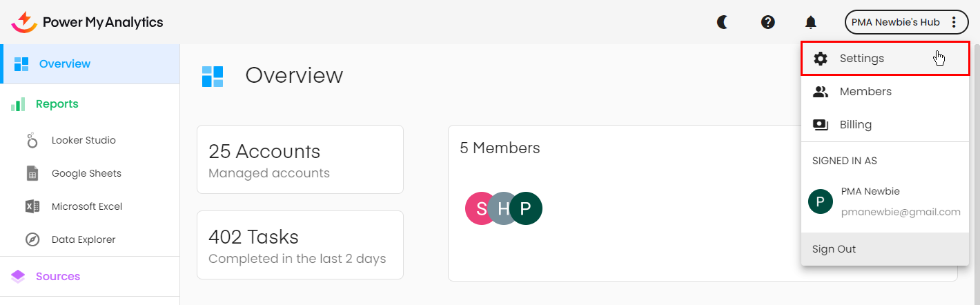
Task: Click the Google Sheets icon in the sidebar
Action: [x=32, y=174]
